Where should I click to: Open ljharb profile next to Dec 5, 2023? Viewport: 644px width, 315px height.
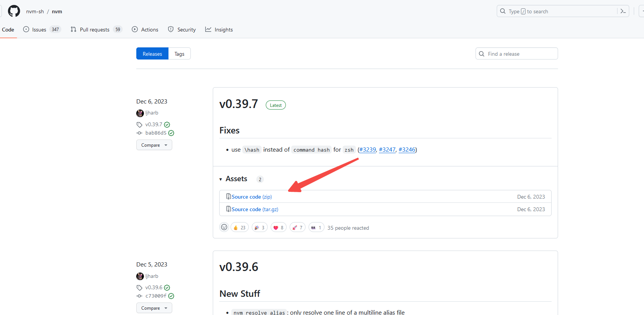click(x=152, y=276)
